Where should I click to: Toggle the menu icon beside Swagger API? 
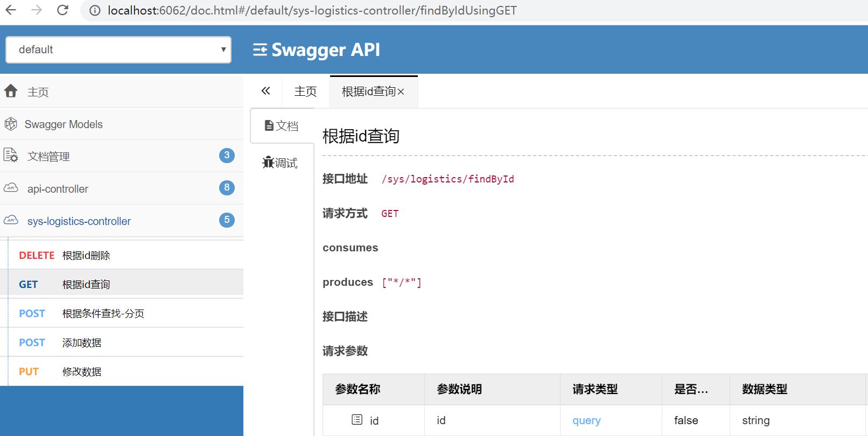click(260, 50)
